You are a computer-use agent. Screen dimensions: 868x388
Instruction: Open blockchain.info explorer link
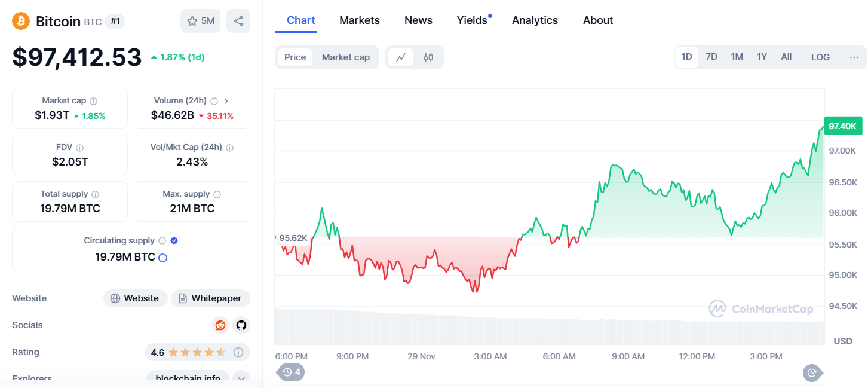tap(188, 378)
